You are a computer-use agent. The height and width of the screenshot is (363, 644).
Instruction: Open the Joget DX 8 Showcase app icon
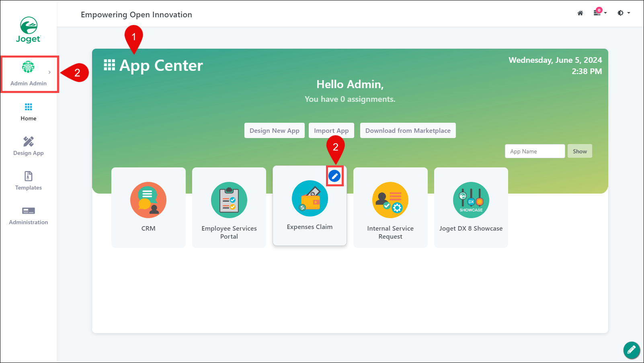tap(471, 200)
